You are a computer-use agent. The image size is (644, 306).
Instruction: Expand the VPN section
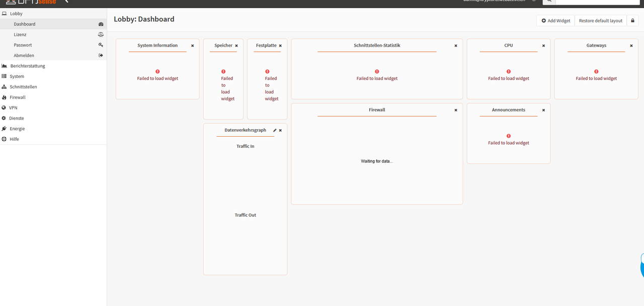(x=53, y=108)
